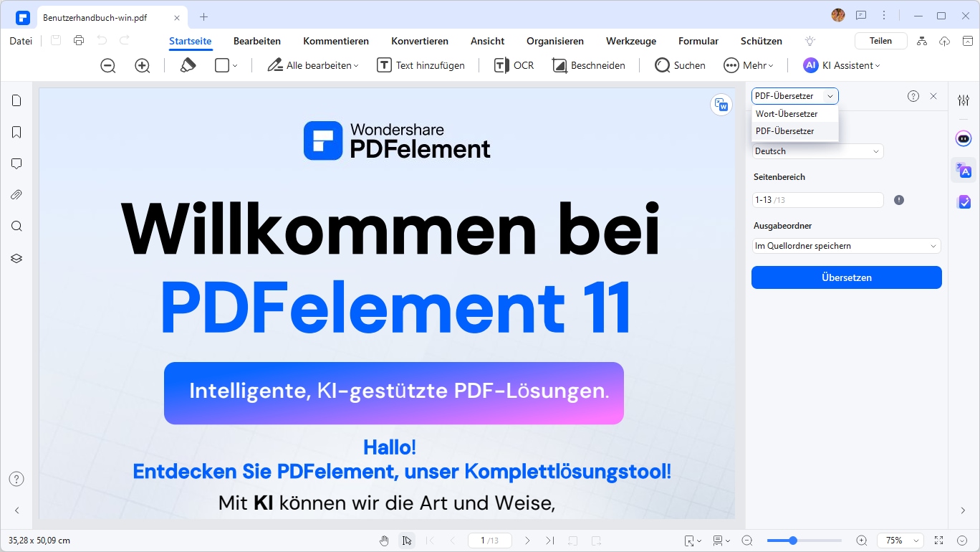The width and height of the screenshot is (980, 552).
Task: Select the text selection cursor tool in status bar
Action: point(407,541)
